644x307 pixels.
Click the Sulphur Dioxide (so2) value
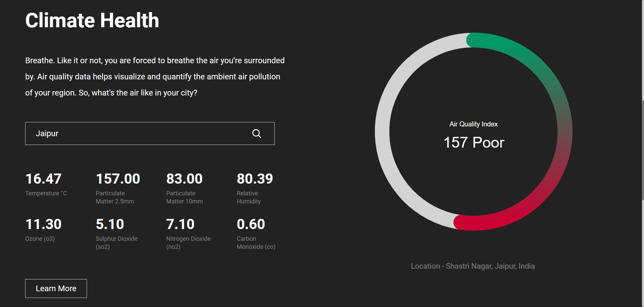pos(110,224)
